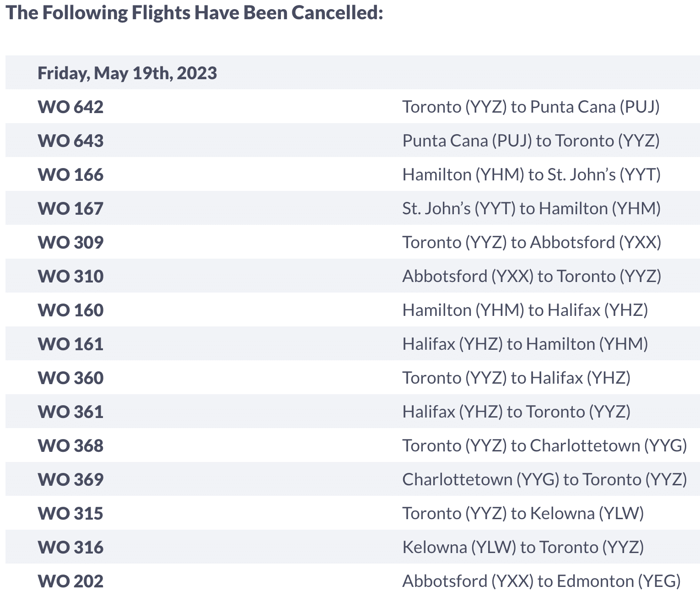Select flight number WO 202
700x597 pixels.
pos(70,581)
